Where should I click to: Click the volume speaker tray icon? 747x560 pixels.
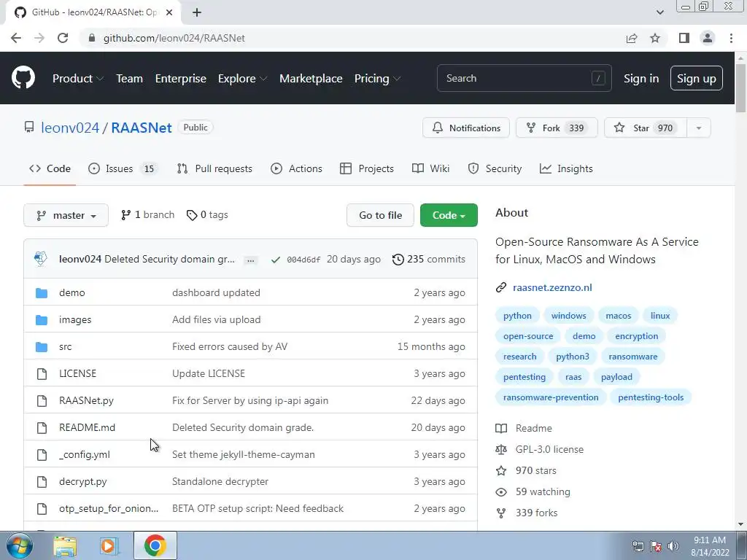(673, 546)
